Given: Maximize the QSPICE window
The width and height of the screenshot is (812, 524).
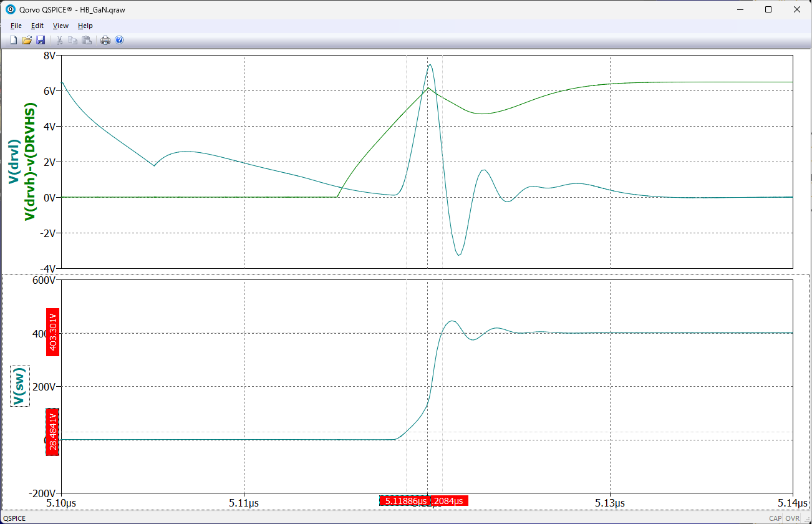Looking at the screenshot, I should click(x=768, y=9).
